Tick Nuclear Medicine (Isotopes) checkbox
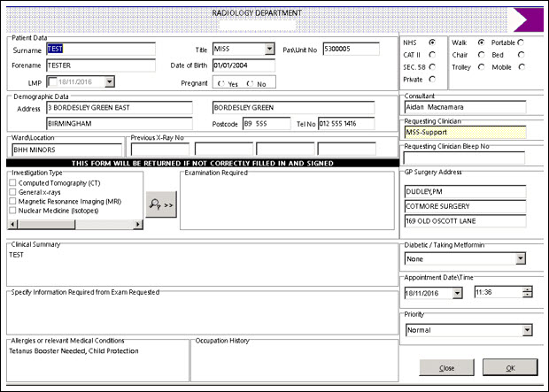 [12, 210]
